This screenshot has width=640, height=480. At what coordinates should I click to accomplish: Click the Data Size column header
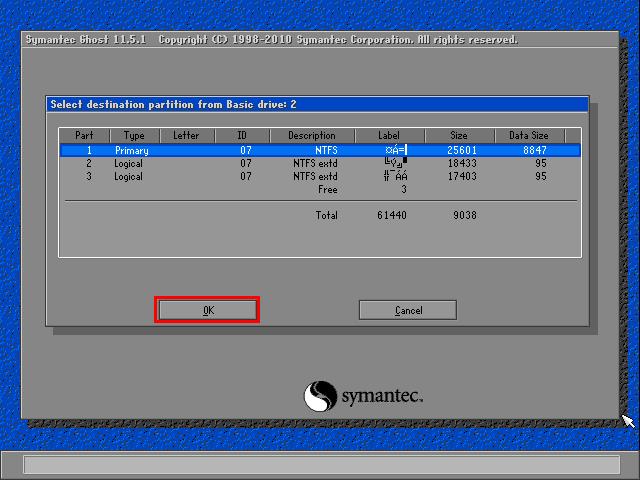point(529,136)
